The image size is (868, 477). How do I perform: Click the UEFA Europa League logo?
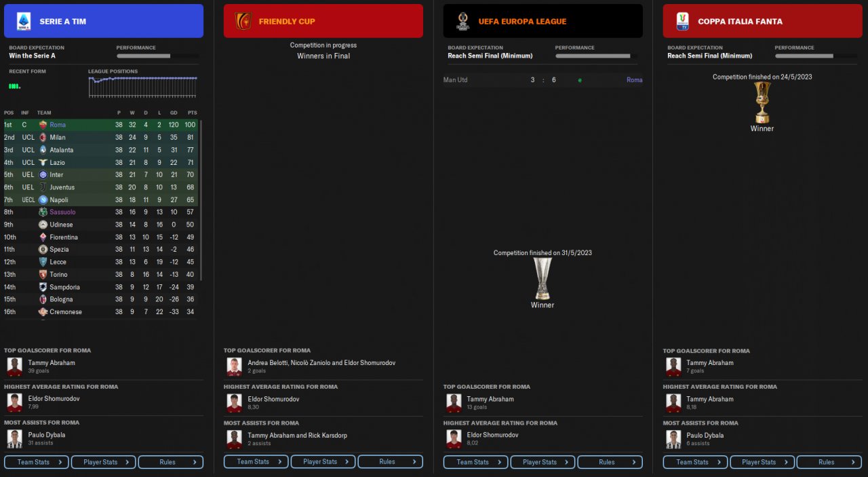(x=463, y=21)
